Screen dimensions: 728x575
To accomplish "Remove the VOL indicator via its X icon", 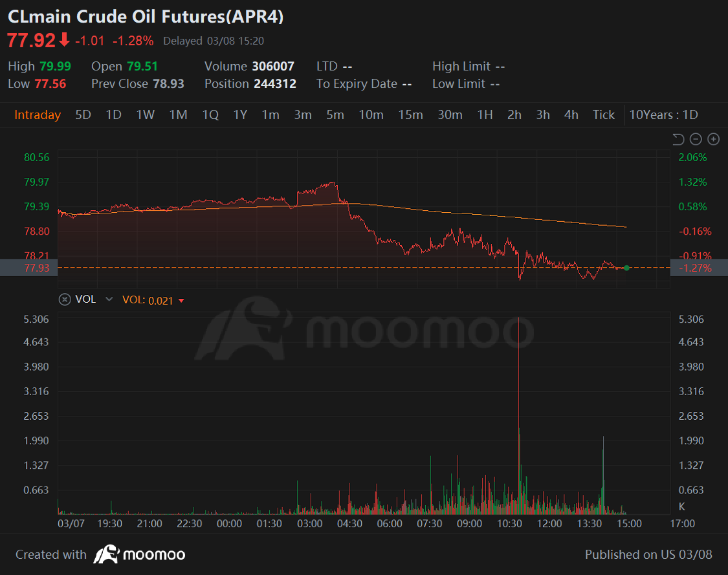I will click(64, 299).
